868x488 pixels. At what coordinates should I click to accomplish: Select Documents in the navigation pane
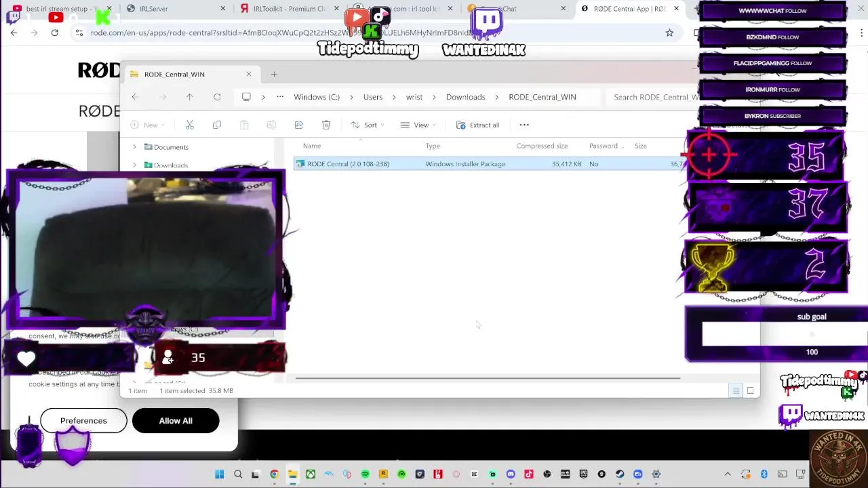(x=171, y=147)
